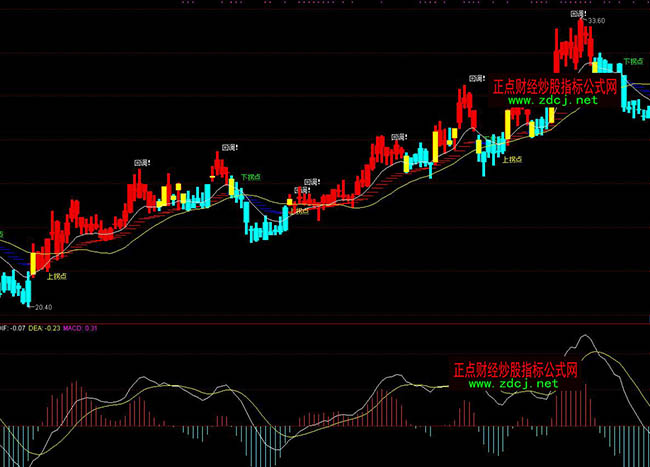Select the rightmost 上拐点 marker on the chart

click(511, 158)
